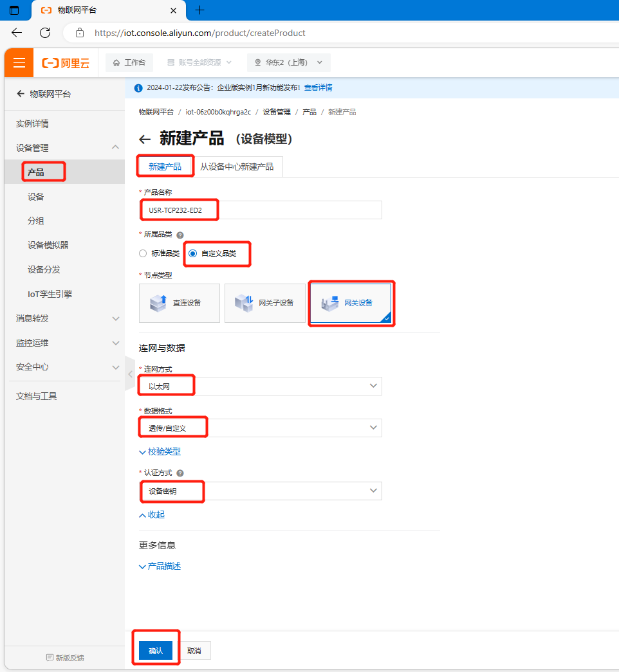Click help icon next to 认证方式
Image resolution: width=619 pixels, height=672 pixels.
coord(180,473)
